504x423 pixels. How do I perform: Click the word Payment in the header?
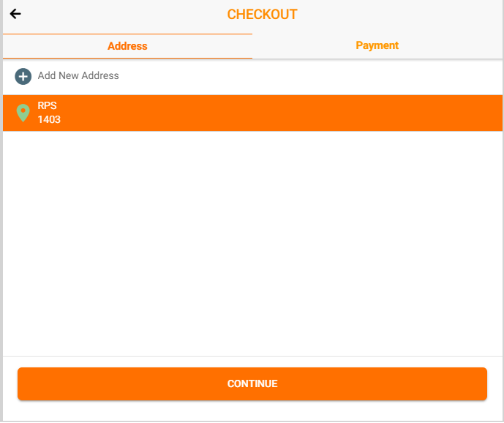pos(377,45)
